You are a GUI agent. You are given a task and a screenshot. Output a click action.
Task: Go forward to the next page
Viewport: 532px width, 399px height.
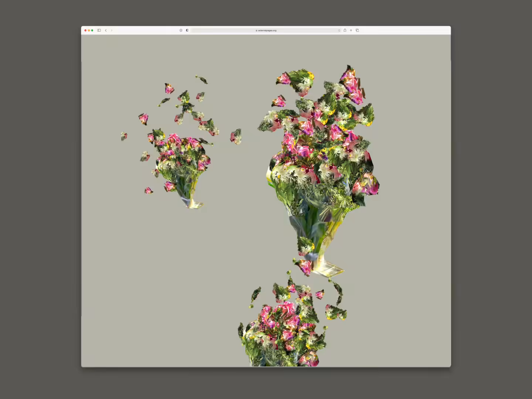pyautogui.click(x=112, y=30)
